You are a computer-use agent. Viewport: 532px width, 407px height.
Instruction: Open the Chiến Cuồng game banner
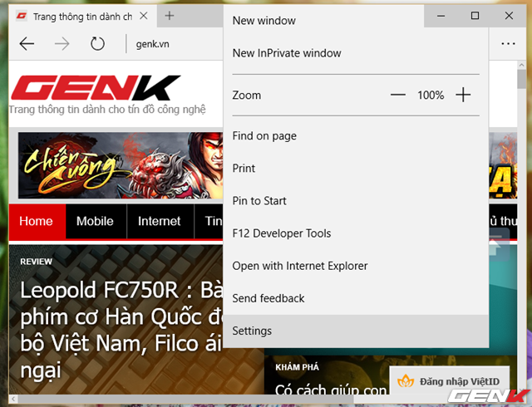[121, 165]
